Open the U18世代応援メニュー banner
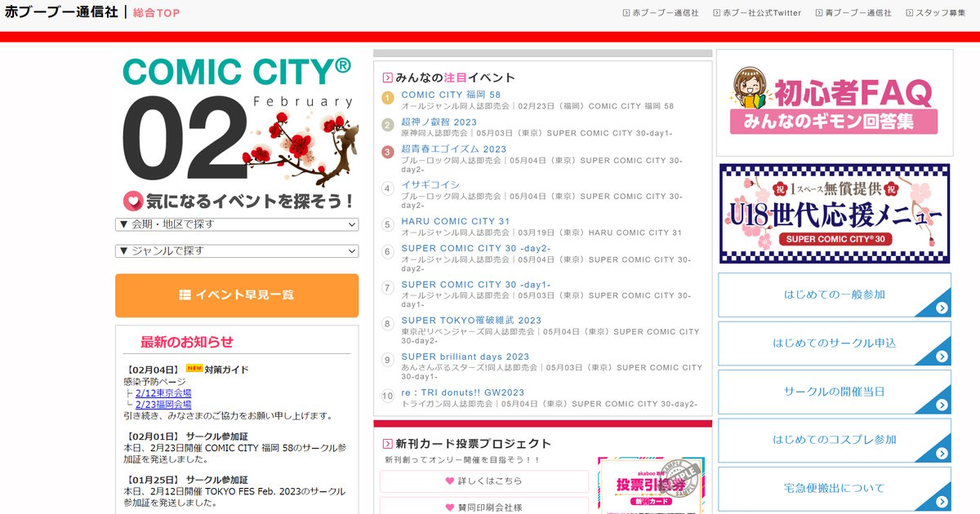 click(x=834, y=214)
